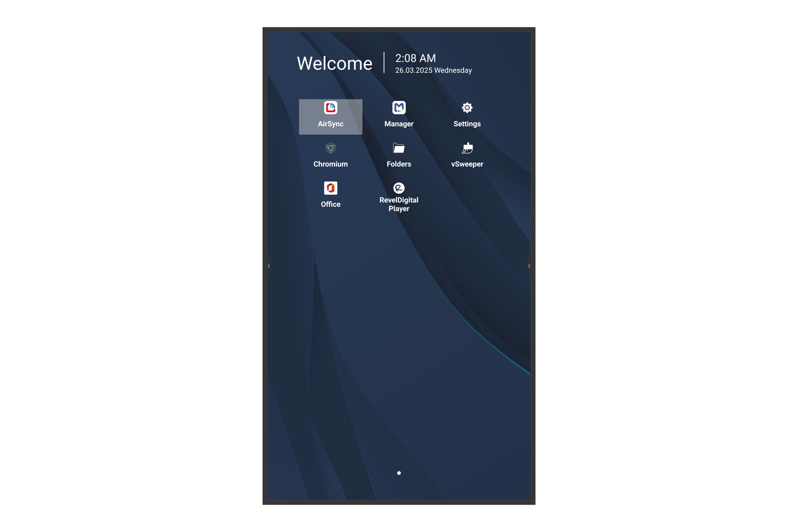This screenshot has height=532, width=798.
Task: Launch the Manager app icon
Action: (399, 108)
